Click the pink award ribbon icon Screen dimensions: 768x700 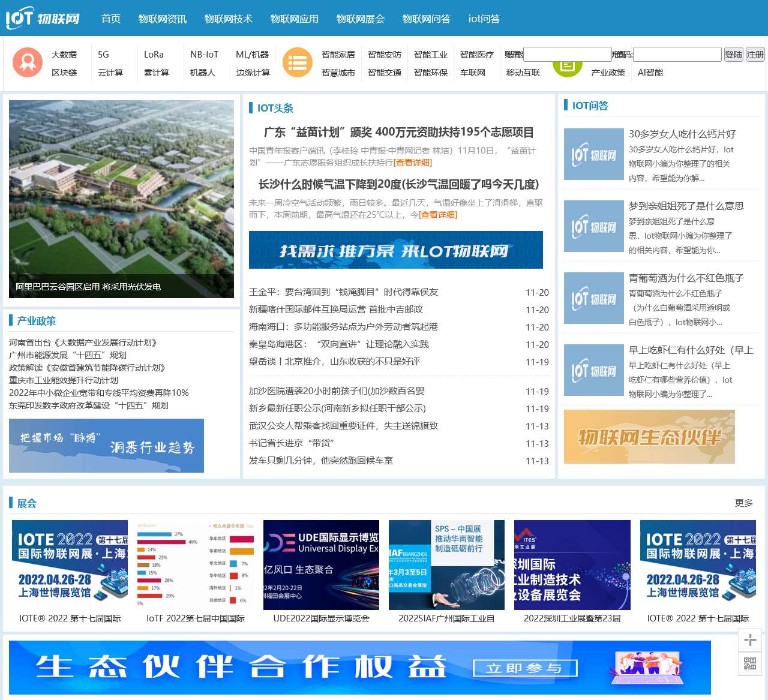[28, 62]
